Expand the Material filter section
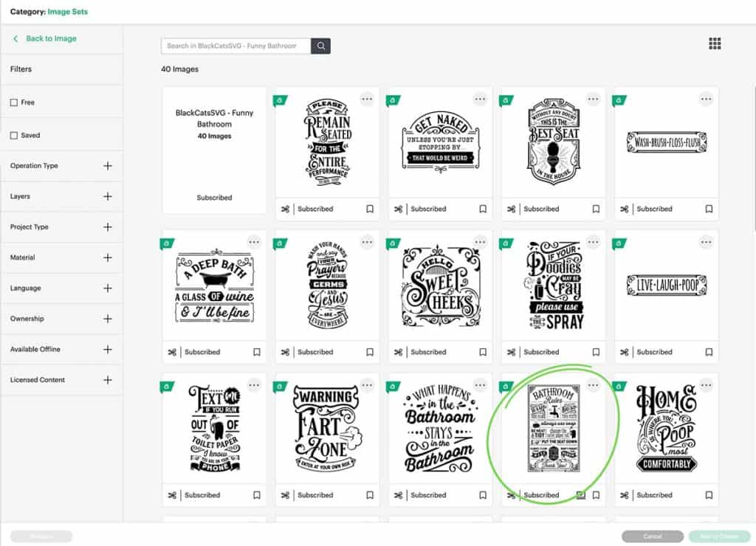 [108, 258]
